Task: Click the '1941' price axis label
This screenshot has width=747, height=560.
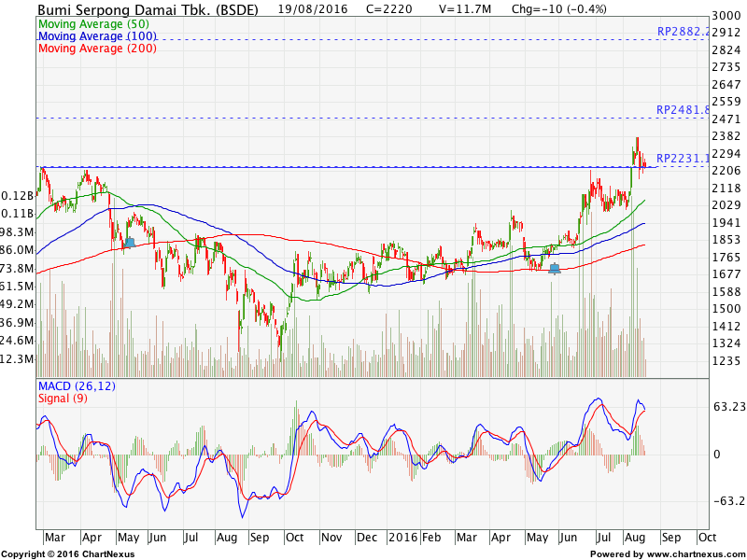Action: 726,223
